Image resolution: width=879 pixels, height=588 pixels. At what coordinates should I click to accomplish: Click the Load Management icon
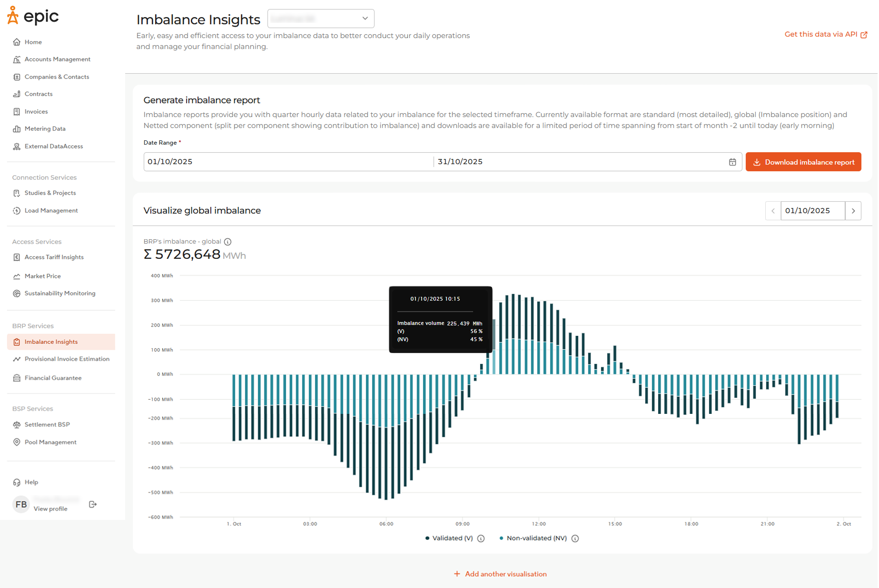point(17,211)
